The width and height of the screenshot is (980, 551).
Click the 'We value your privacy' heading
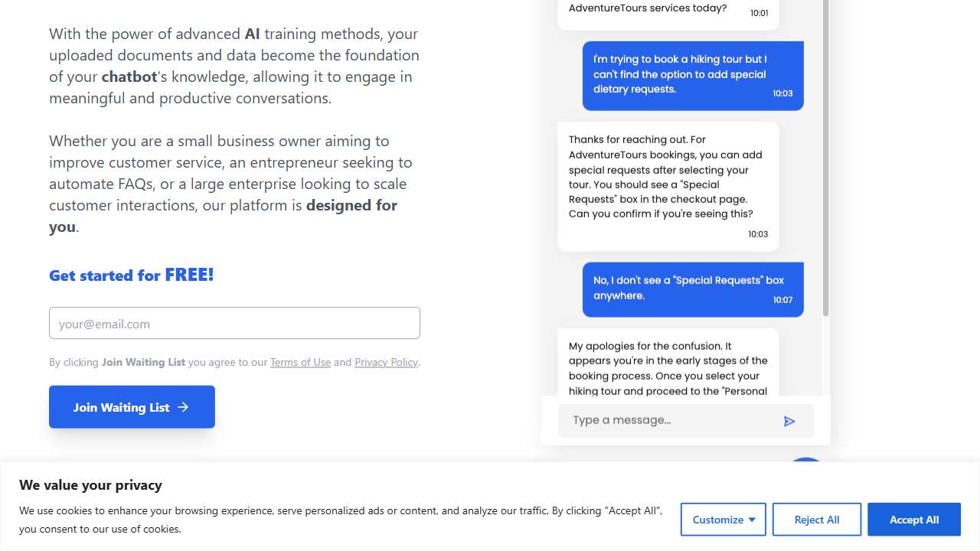click(90, 485)
